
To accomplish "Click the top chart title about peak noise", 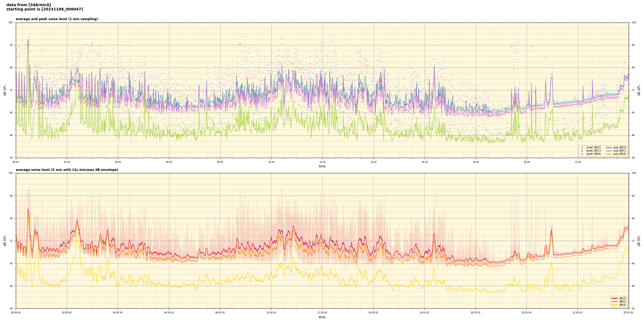I will pos(57,19).
